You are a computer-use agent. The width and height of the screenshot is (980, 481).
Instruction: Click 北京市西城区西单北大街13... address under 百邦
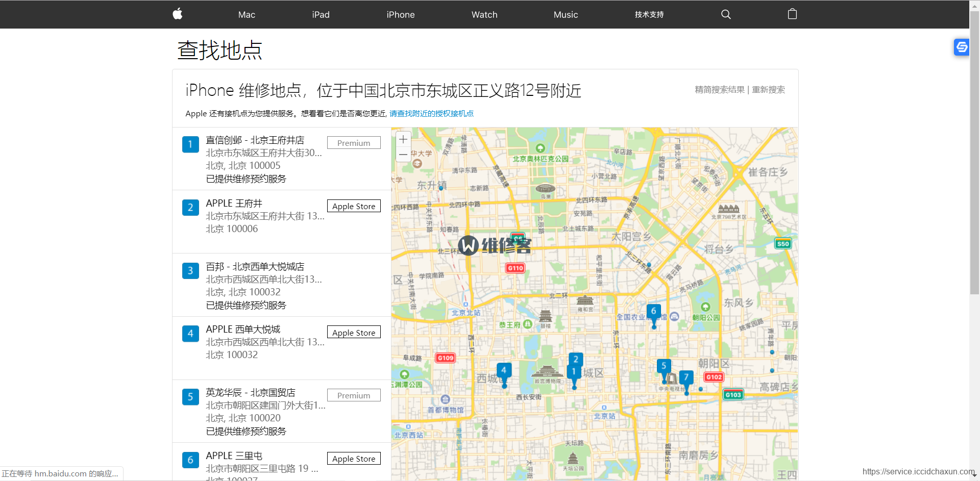point(264,280)
